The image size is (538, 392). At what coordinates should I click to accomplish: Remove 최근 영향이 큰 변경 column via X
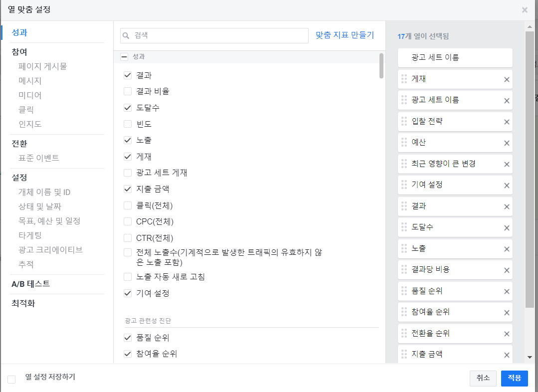507,165
